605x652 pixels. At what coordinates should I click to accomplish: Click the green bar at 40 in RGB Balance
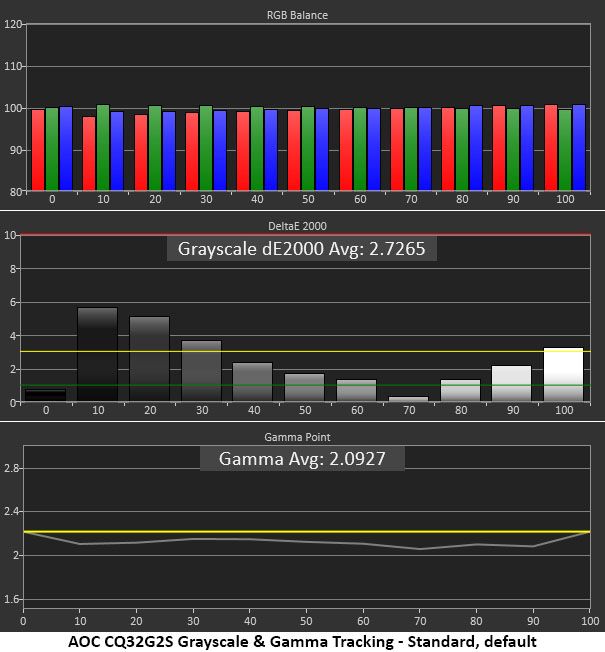click(x=257, y=149)
